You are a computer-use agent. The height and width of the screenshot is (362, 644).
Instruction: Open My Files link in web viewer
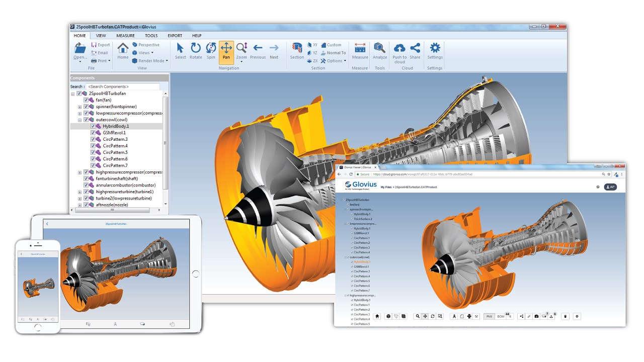click(386, 187)
